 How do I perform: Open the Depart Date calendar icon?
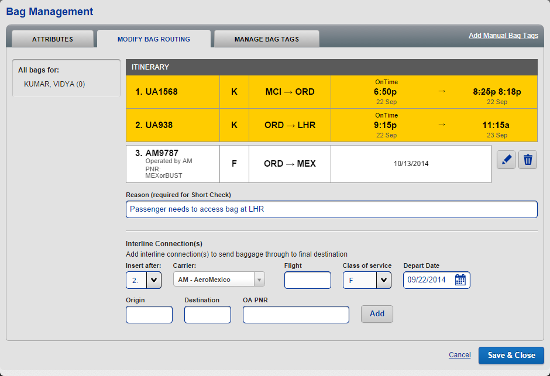pos(460,280)
